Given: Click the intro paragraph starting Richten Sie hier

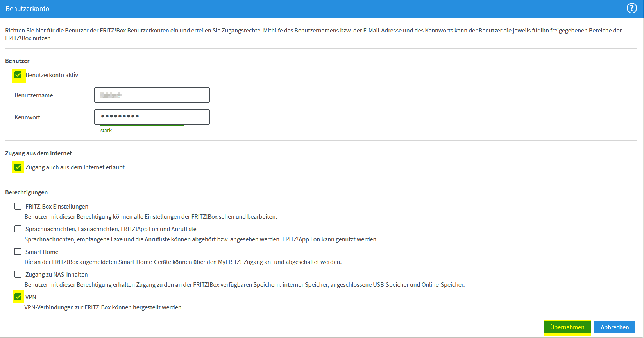Looking at the screenshot, I should point(313,34).
